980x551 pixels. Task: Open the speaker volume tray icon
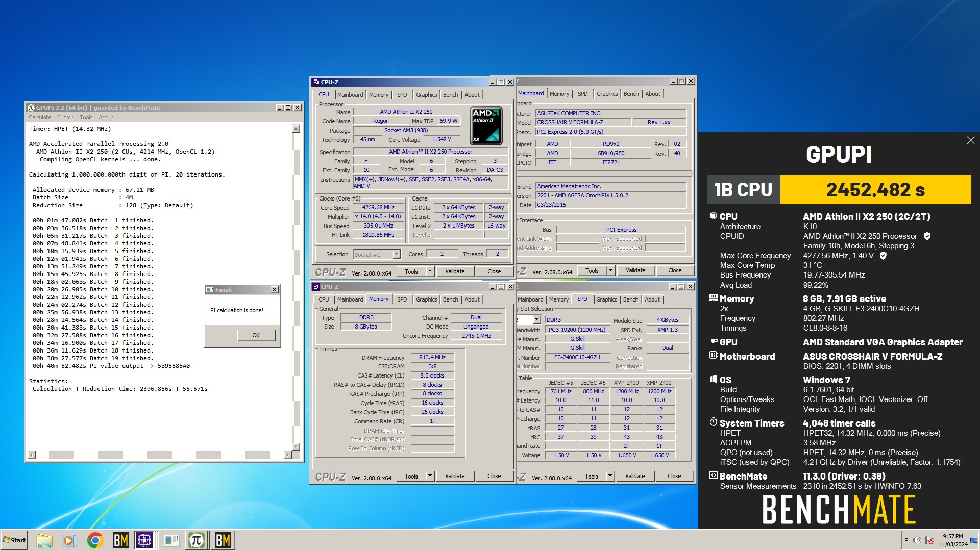click(917, 540)
